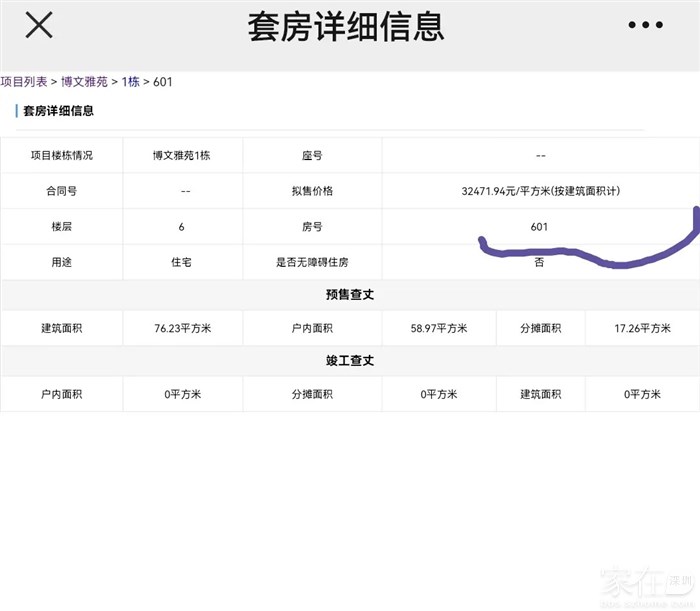
Task: Tap the 预售查丈 section header row
Action: (350, 296)
